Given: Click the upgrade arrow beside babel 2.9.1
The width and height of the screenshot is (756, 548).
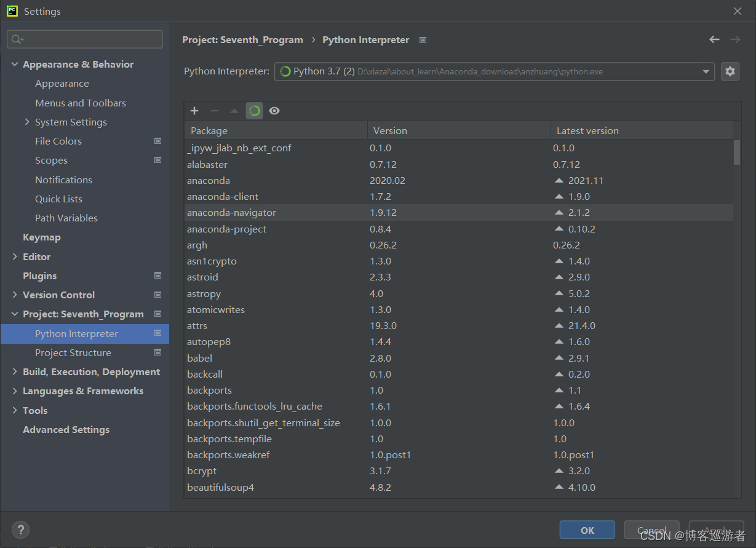Looking at the screenshot, I should (559, 358).
